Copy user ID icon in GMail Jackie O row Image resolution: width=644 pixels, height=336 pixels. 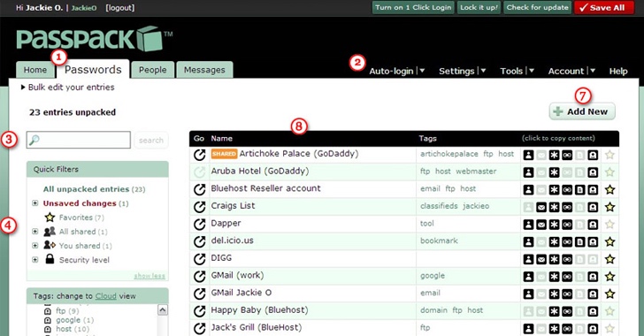(529, 294)
